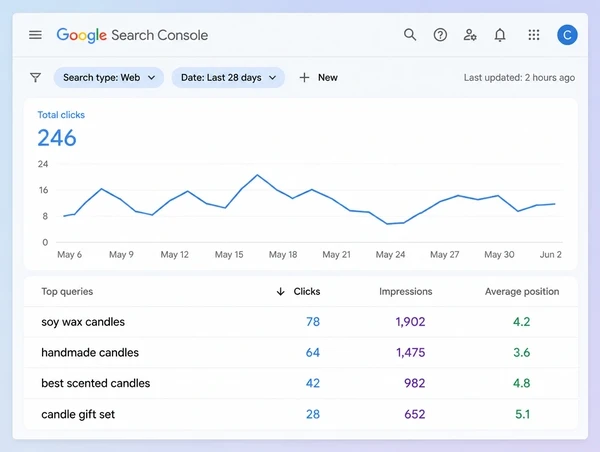Click the 3.6 average position value
Screen dimensions: 600x452
point(522,352)
